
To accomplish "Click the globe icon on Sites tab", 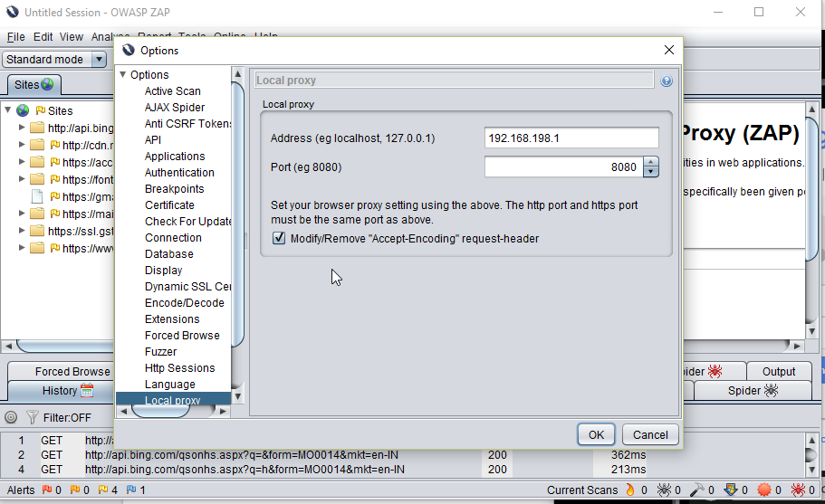I will [x=47, y=84].
